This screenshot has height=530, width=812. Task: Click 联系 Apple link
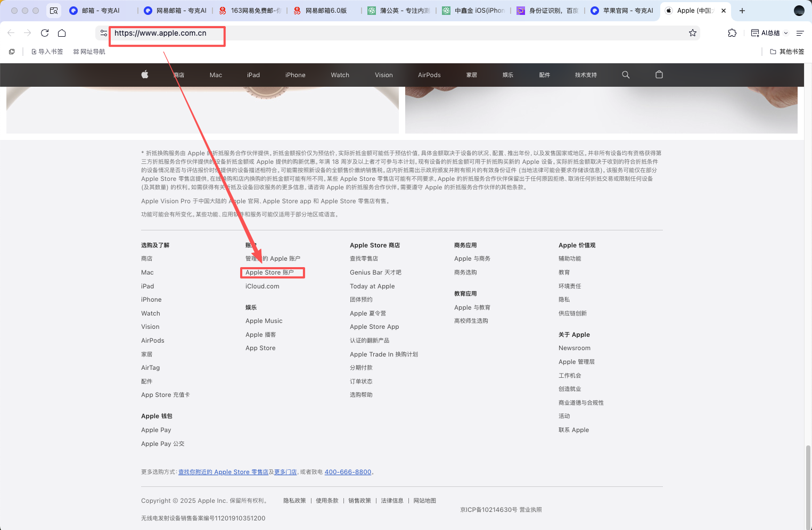coord(574,430)
